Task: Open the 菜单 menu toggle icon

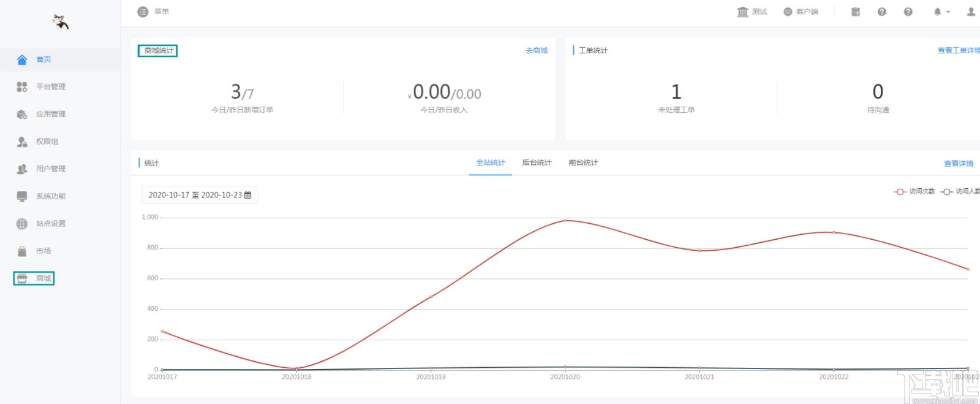Action: pos(143,12)
